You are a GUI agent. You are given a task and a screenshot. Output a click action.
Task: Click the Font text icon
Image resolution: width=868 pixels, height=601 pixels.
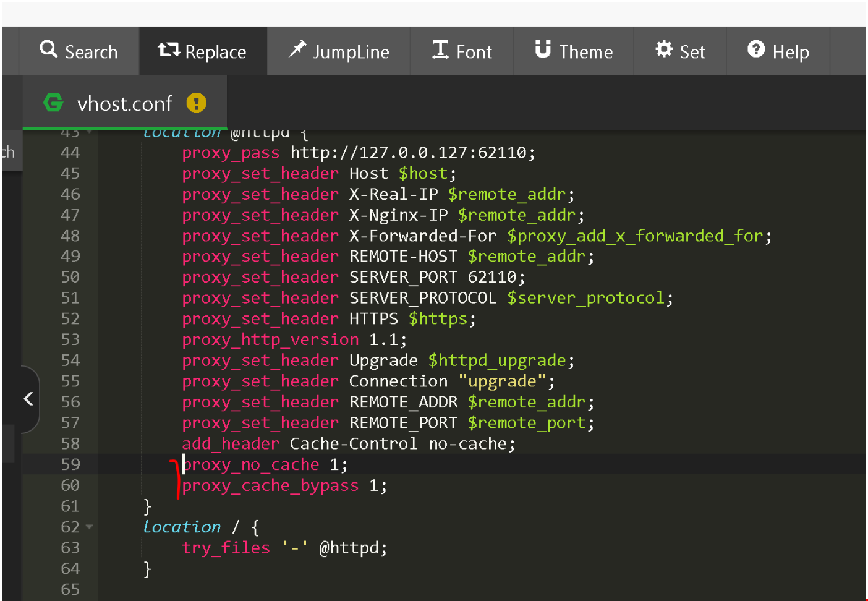[440, 49]
